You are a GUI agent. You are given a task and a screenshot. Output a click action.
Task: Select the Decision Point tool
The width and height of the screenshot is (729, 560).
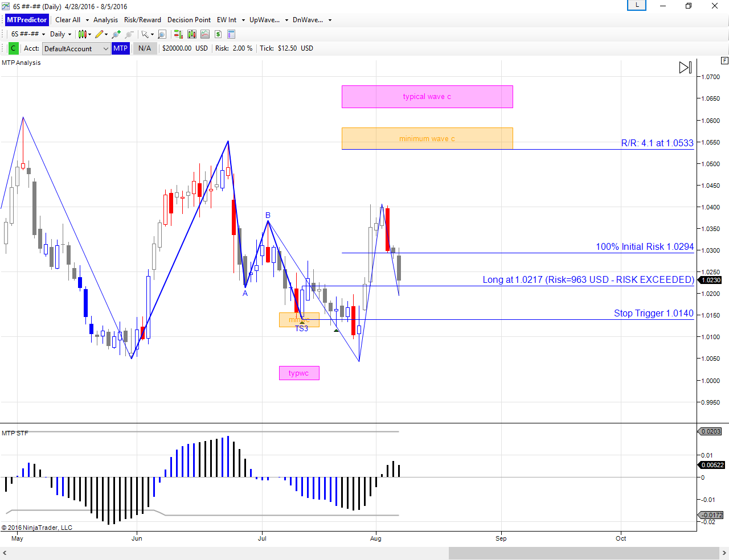point(189,20)
